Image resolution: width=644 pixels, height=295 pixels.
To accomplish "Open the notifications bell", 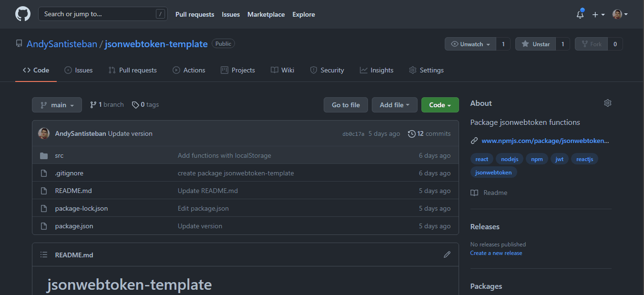I will click(580, 14).
